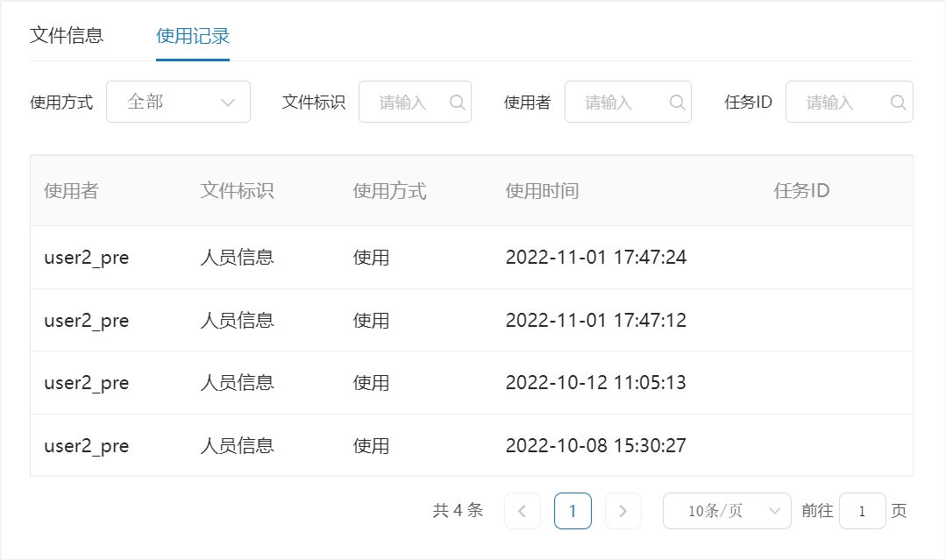Click into the 任务ID input field
Screen dimensions: 946x560
coord(836,103)
